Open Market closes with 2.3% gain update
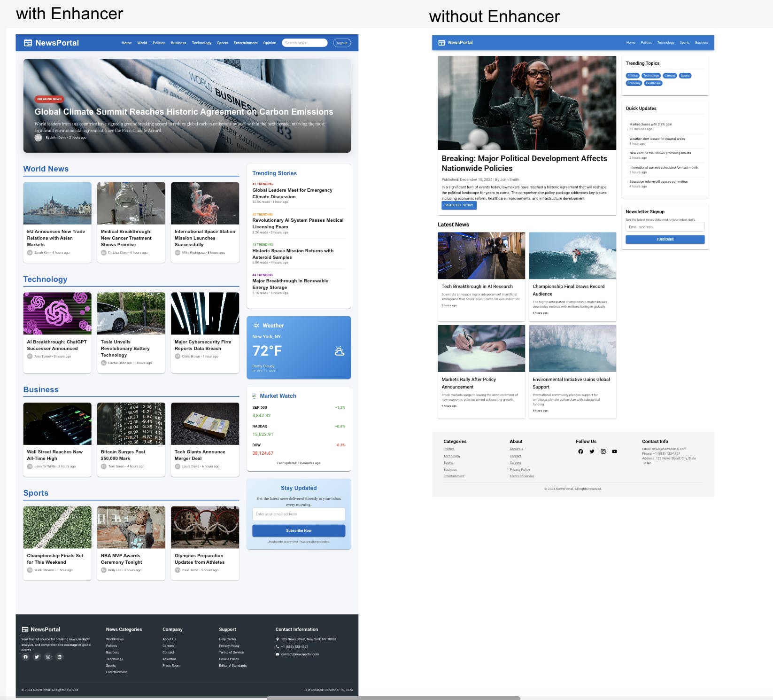This screenshot has height=700, width=773. click(650, 124)
